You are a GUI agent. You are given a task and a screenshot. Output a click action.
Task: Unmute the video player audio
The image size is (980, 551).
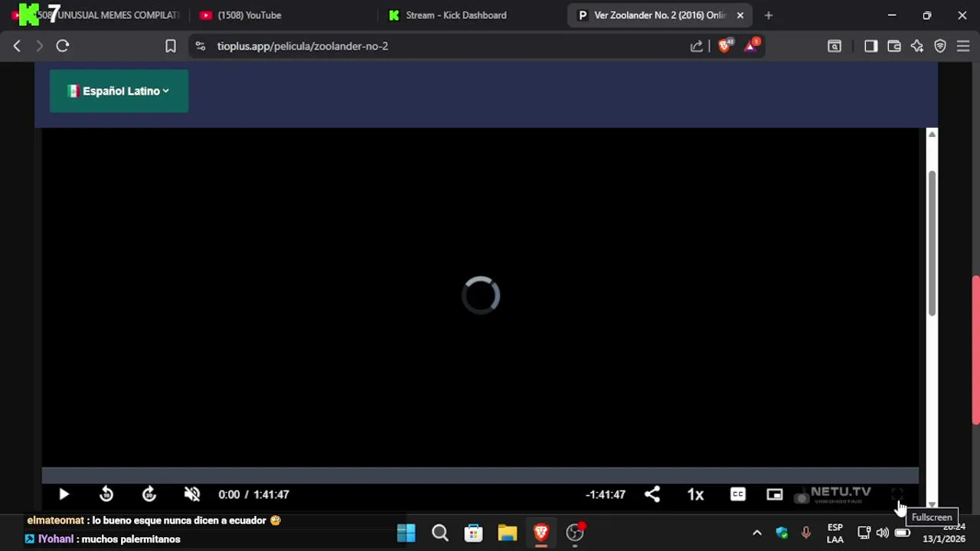(192, 494)
